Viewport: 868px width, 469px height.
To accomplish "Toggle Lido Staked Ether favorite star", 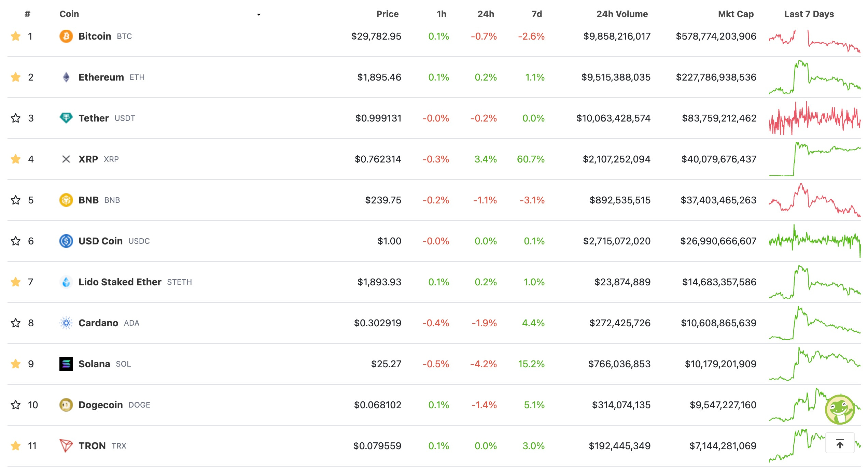I will tap(16, 282).
